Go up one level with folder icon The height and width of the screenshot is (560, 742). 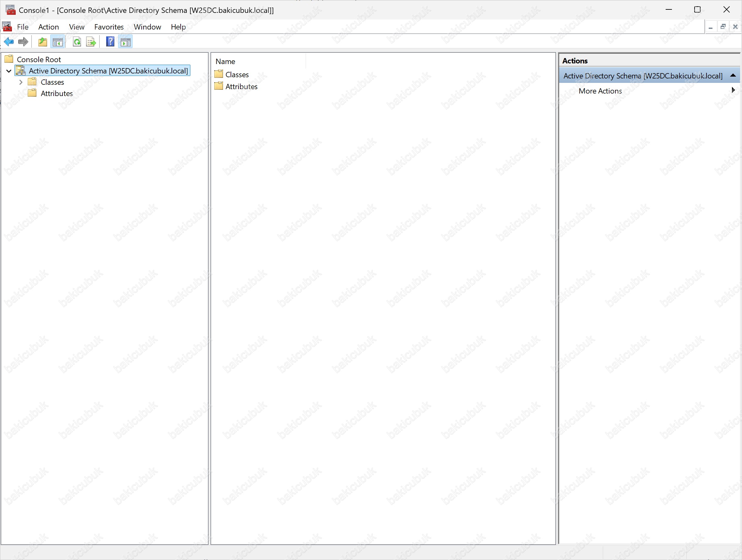point(43,42)
